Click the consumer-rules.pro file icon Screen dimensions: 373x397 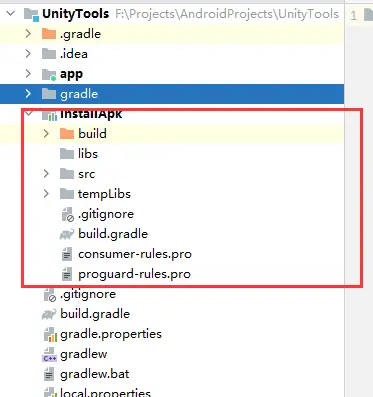click(x=67, y=254)
